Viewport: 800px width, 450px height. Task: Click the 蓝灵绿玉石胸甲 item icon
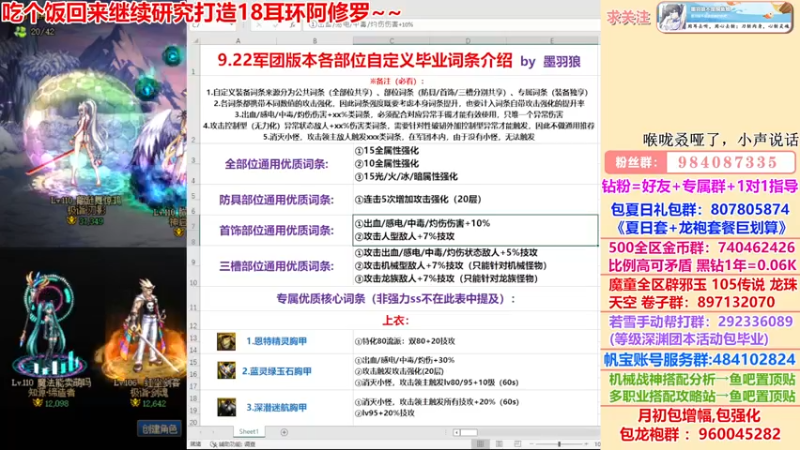coord(226,371)
